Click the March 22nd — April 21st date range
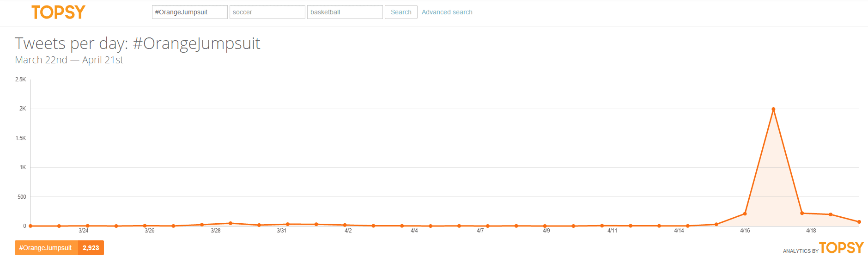 pos(69,60)
